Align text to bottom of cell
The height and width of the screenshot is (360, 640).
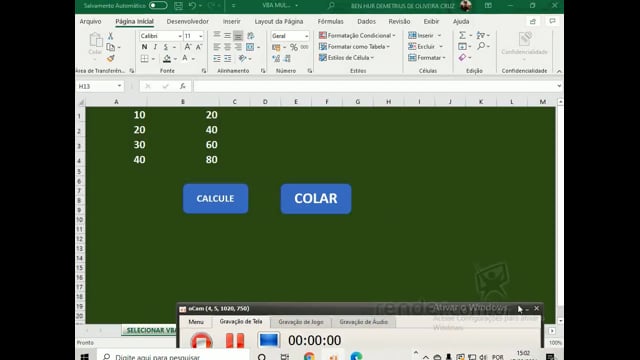pos(238,36)
